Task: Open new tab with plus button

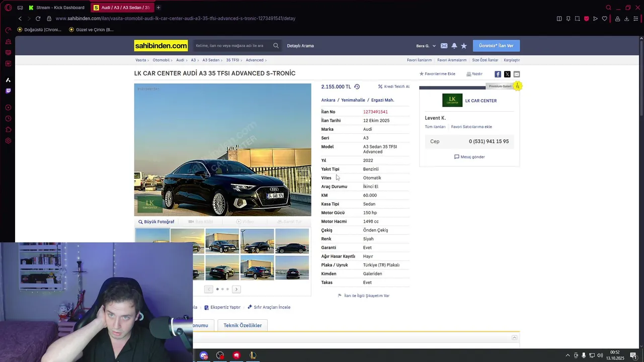Action: [x=158, y=8]
